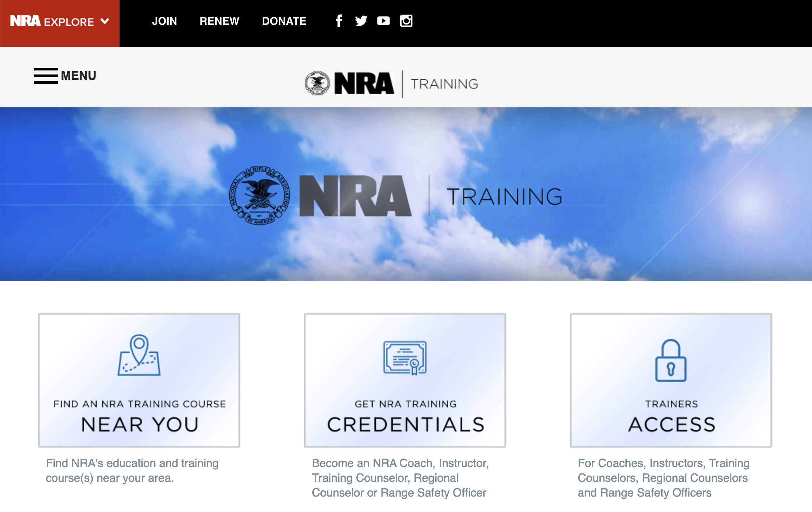Click the CREDENTIALS heading
Viewport: 812px width, 512px height.
[406, 424]
